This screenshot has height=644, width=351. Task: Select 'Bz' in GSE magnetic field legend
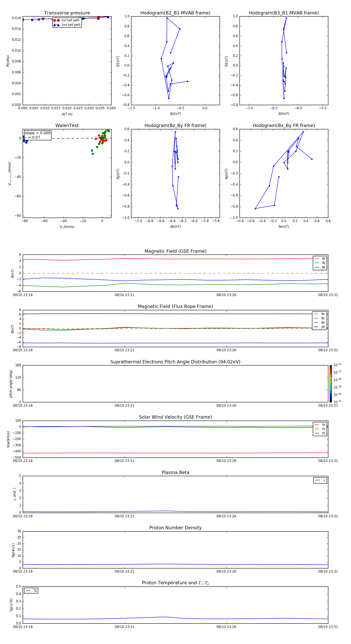pos(320,267)
